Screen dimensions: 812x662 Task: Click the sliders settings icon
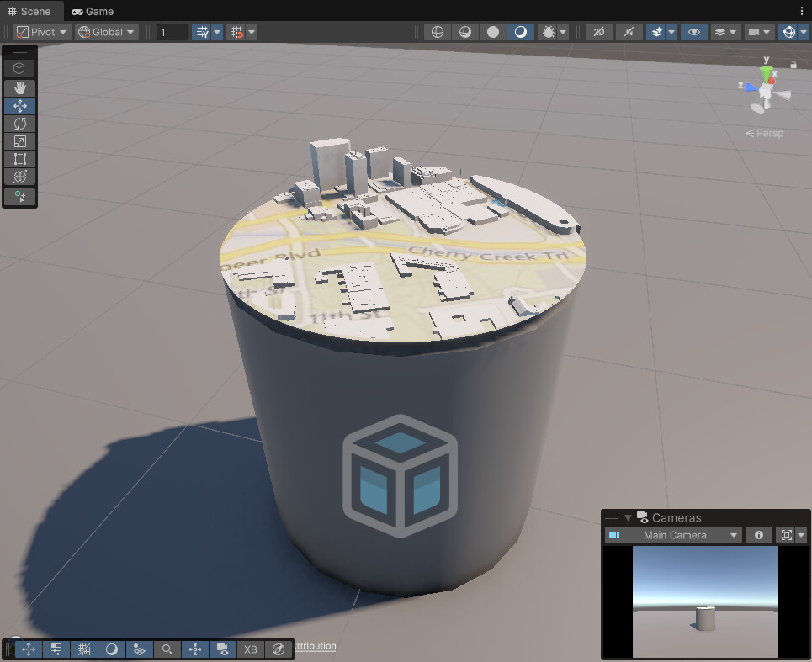click(x=56, y=649)
